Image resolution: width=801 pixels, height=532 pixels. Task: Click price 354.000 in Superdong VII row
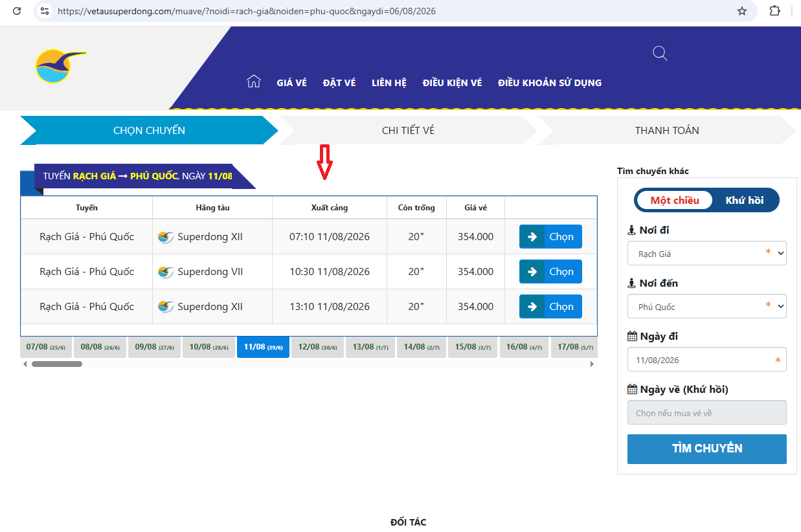pyautogui.click(x=475, y=272)
